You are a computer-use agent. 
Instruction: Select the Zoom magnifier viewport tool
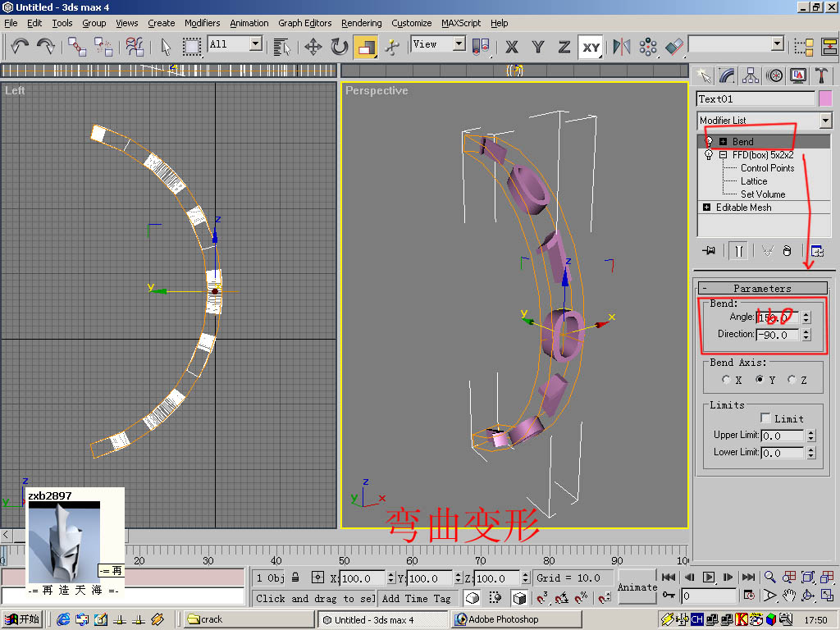coord(769,577)
